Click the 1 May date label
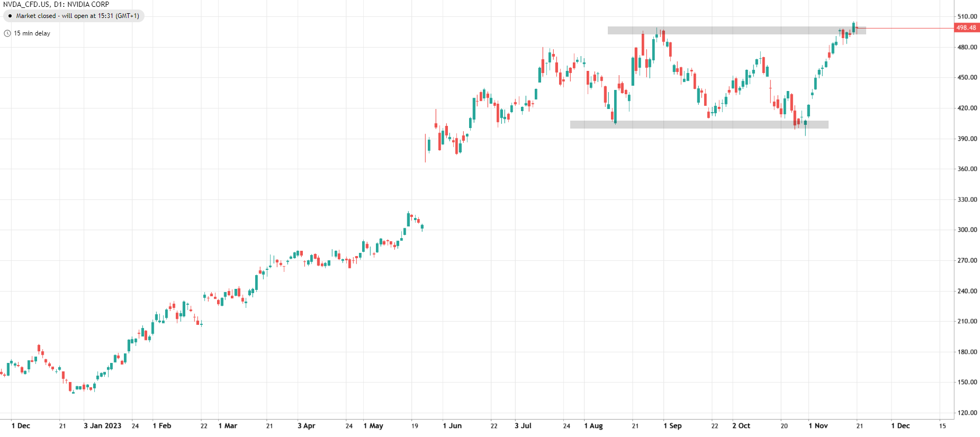 [x=373, y=426]
